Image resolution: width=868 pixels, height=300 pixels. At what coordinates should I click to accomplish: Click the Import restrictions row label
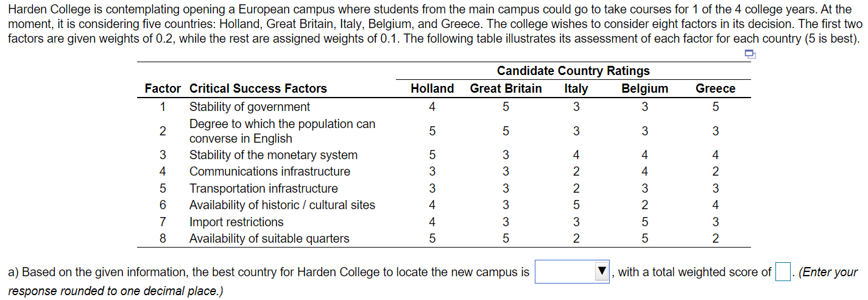[x=236, y=222]
